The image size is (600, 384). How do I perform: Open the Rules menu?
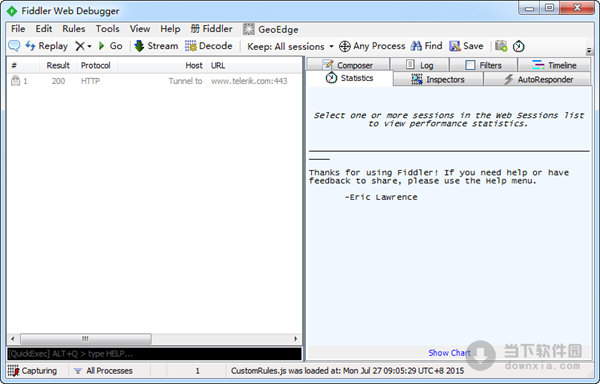point(73,29)
